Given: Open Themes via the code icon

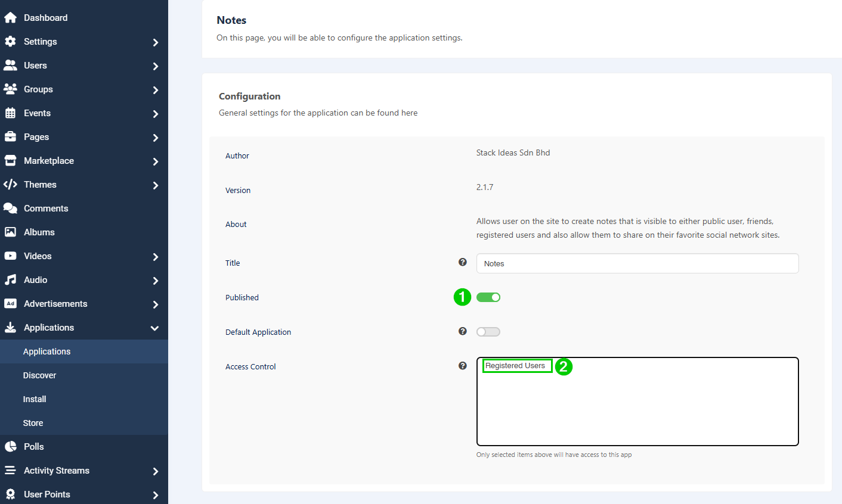Looking at the screenshot, I should click(x=10, y=184).
